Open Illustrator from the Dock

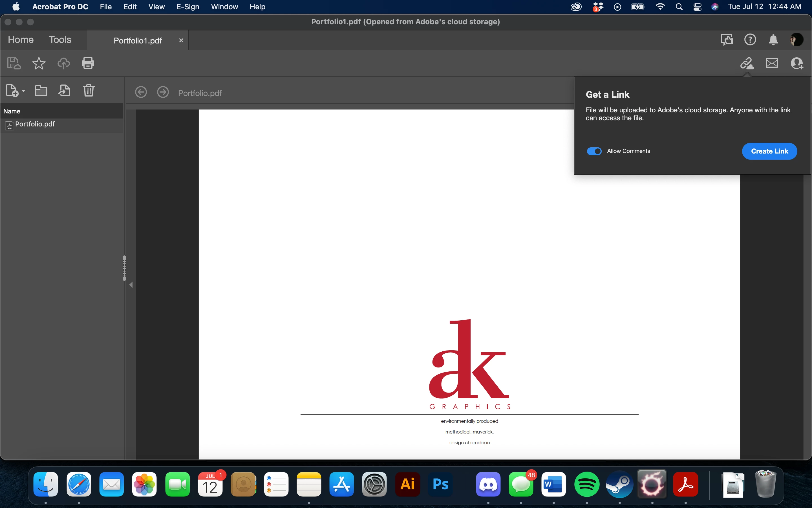click(407, 484)
